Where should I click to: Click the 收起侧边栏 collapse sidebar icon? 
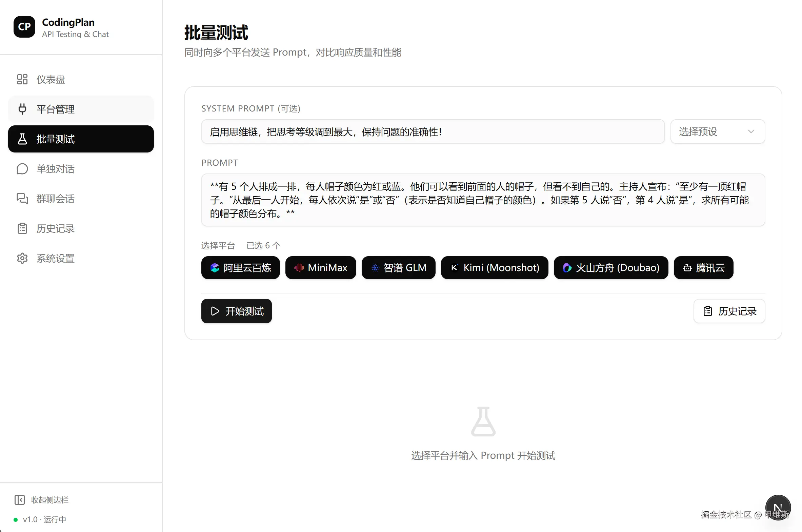[x=20, y=500]
